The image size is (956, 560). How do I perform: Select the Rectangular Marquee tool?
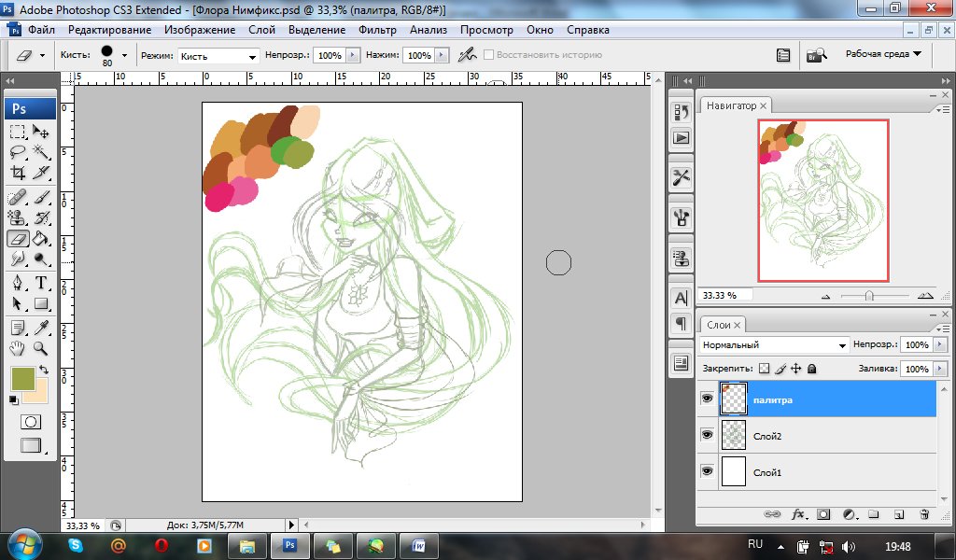tap(18, 132)
